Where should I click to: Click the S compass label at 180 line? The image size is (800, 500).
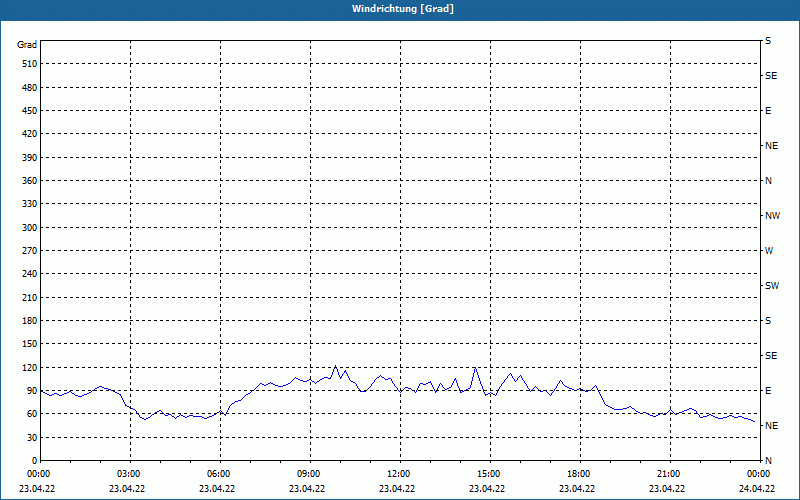click(768, 320)
